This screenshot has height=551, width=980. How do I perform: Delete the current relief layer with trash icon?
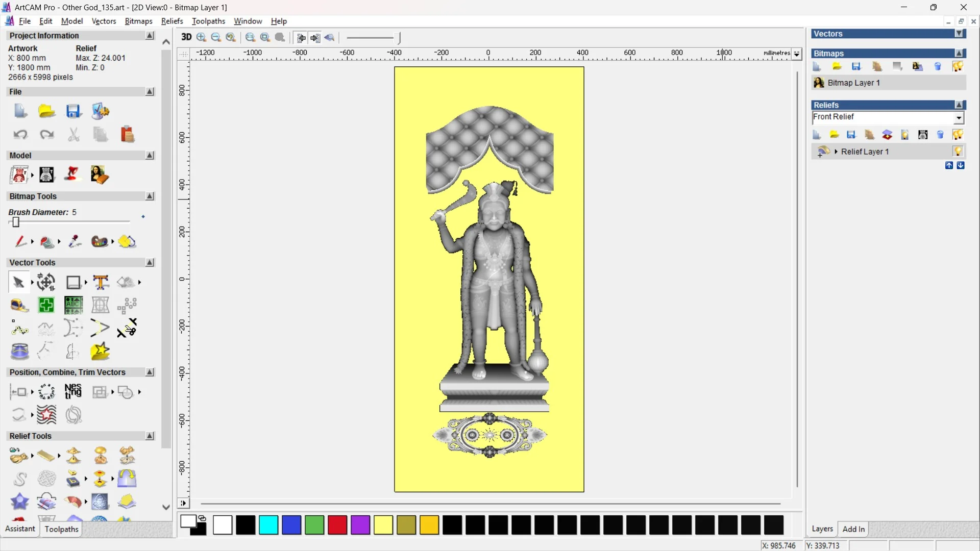point(940,134)
